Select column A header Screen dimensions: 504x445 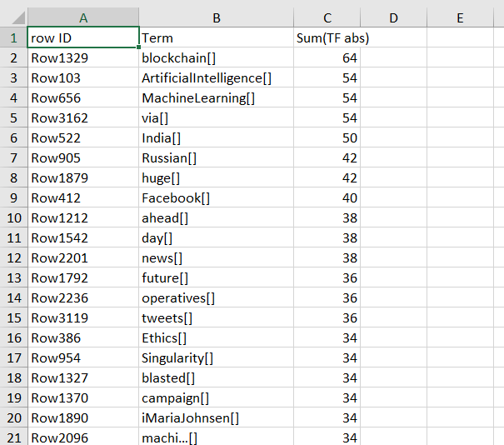83,17
